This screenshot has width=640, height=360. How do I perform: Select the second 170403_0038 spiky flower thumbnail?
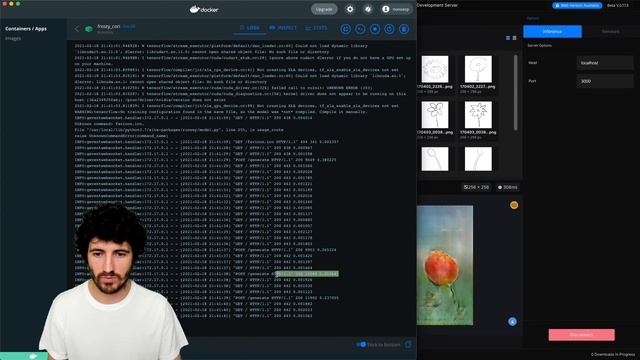click(x=478, y=115)
